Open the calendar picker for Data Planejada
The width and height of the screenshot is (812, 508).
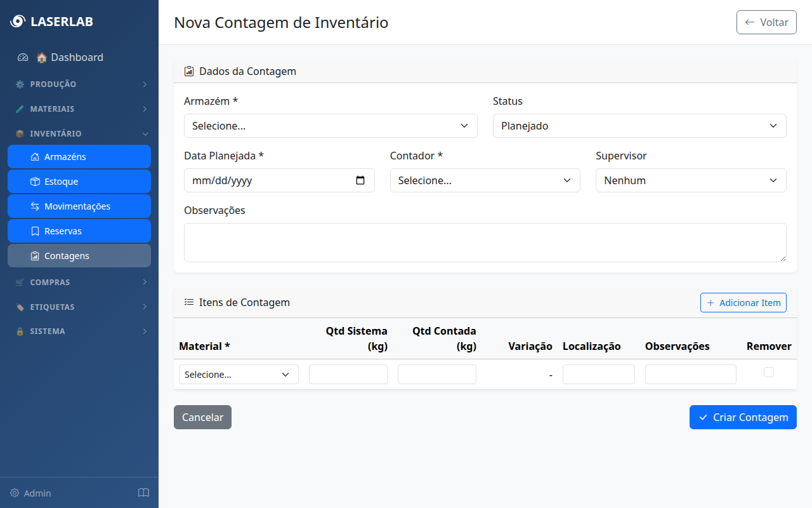coord(361,180)
